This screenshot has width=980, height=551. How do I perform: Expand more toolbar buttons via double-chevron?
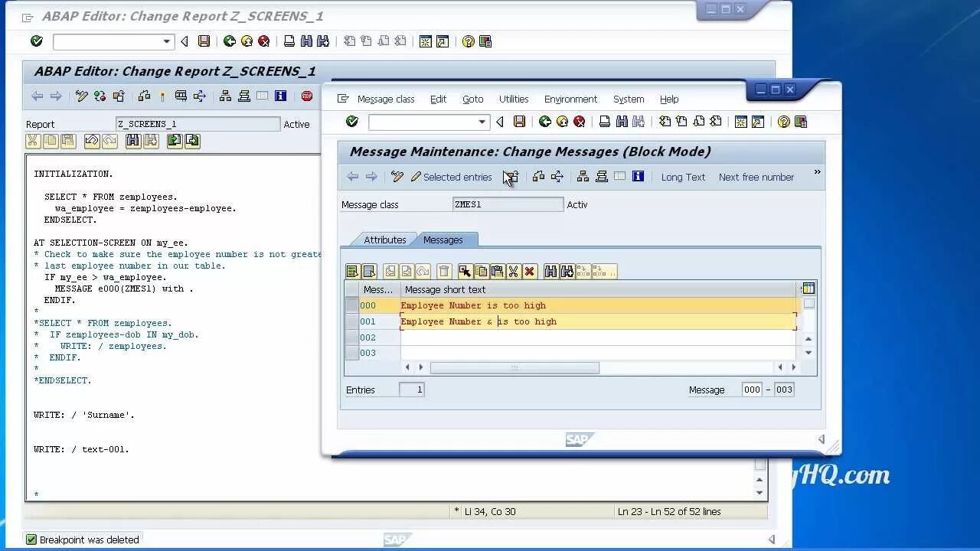point(817,172)
